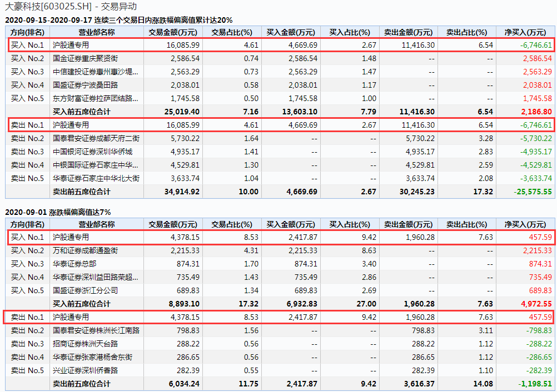Select the red total 4,972.55
557x392 pixels.
[536, 304]
